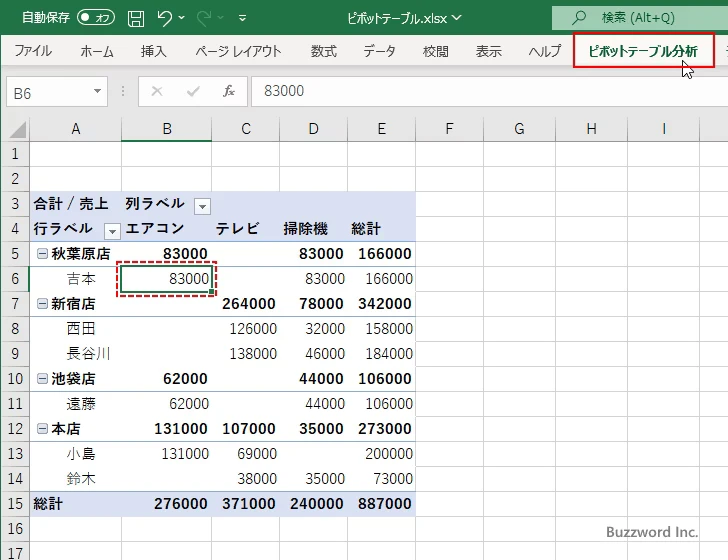The height and width of the screenshot is (560, 728).
Task: Click the 掃除機 column heading cell
Action: 313,228
